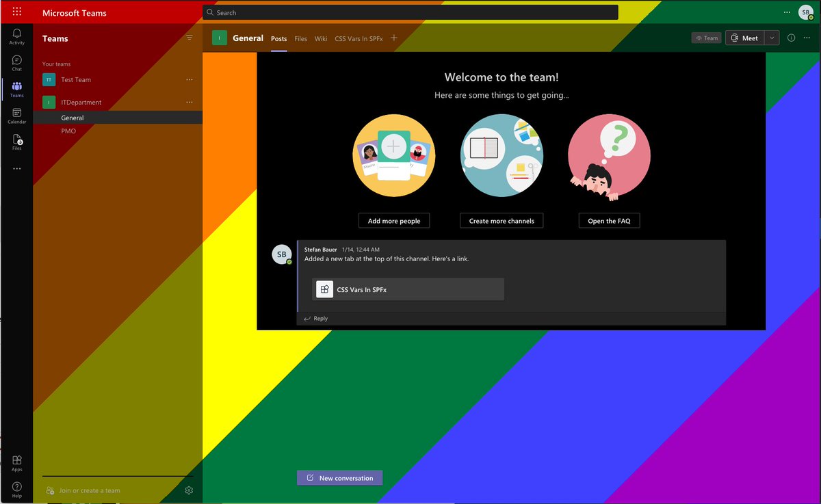The width and height of the screenshot is (821, 504).
Task: Open the Files section
Action: (16, 142)
